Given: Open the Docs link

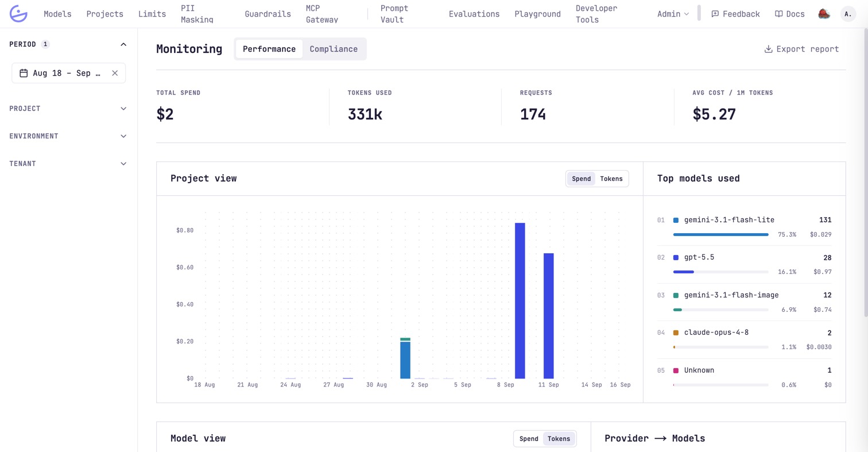Looking at the screenshot, I should pyautogui.click(x=789, y=14).
